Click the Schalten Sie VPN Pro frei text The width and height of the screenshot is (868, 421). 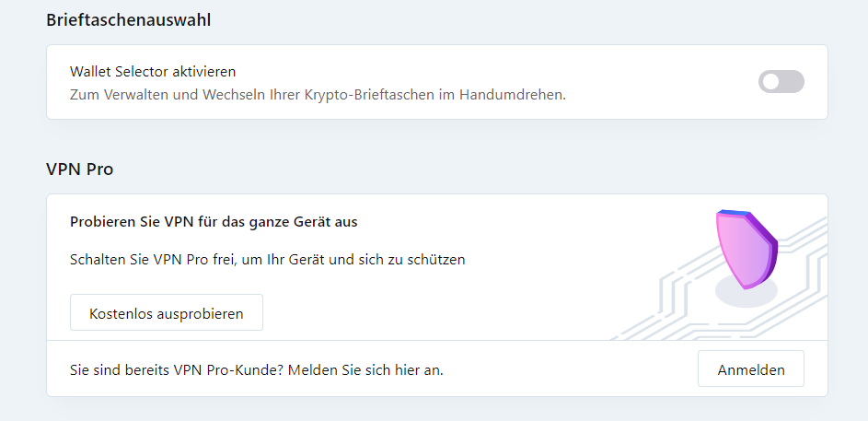coord(267,259)
